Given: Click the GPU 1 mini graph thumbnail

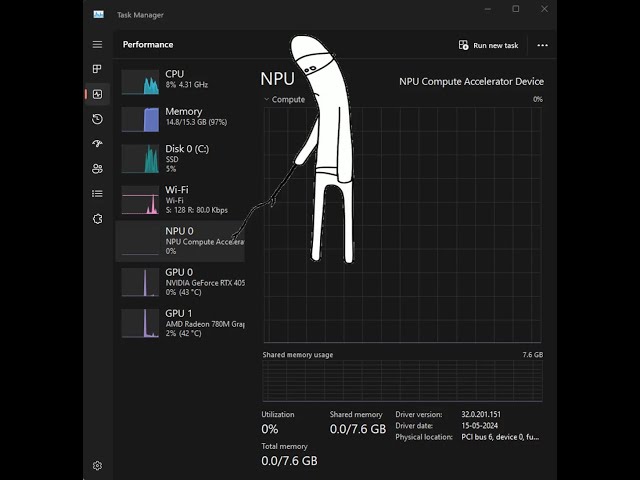Looking at the screenshot, I should click(x=140, y=323).
